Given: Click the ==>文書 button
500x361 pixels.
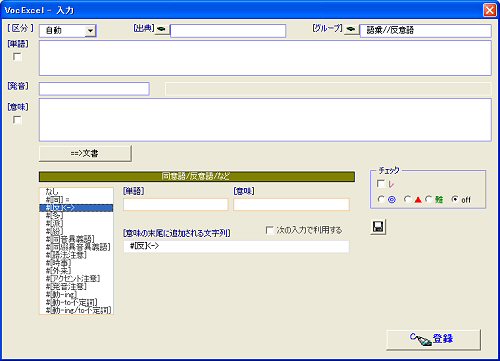Looking at the screenshot, I should tap(85, 153).
